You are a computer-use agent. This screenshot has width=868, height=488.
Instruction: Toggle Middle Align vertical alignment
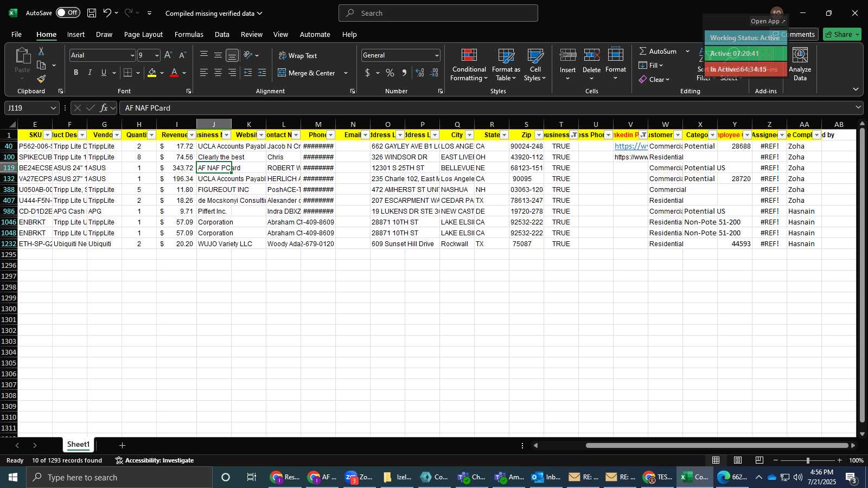tap(218, 55)
